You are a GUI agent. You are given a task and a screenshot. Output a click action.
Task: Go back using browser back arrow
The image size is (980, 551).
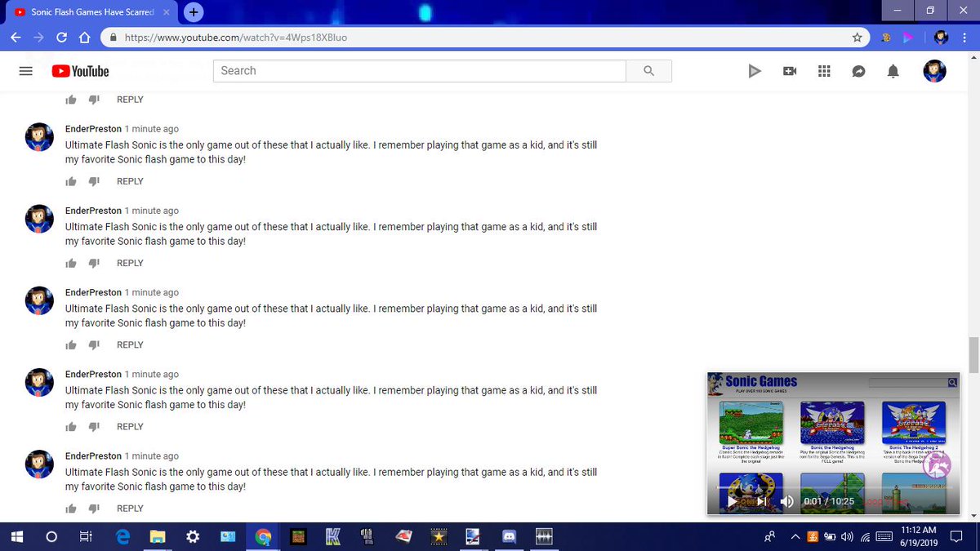pos(16,38)
